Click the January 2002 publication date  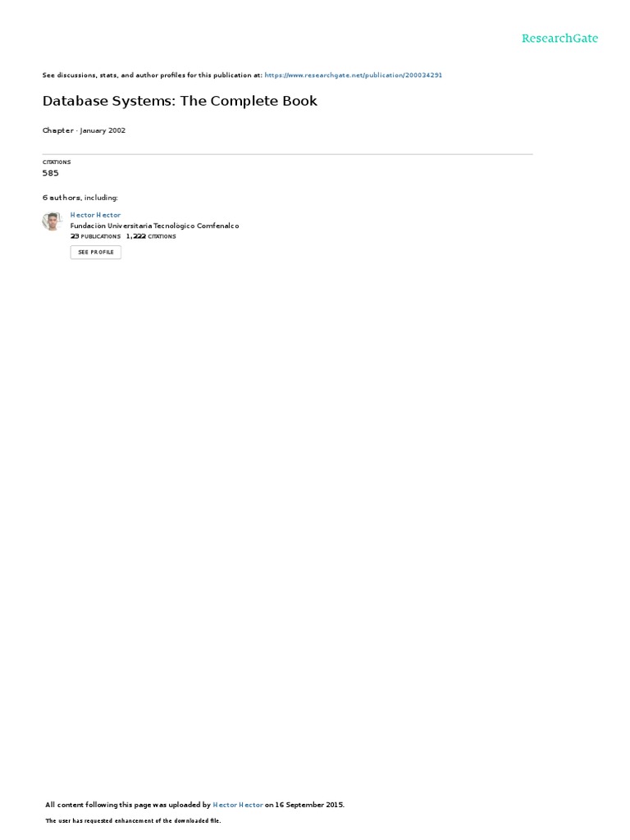click(103, 130)
